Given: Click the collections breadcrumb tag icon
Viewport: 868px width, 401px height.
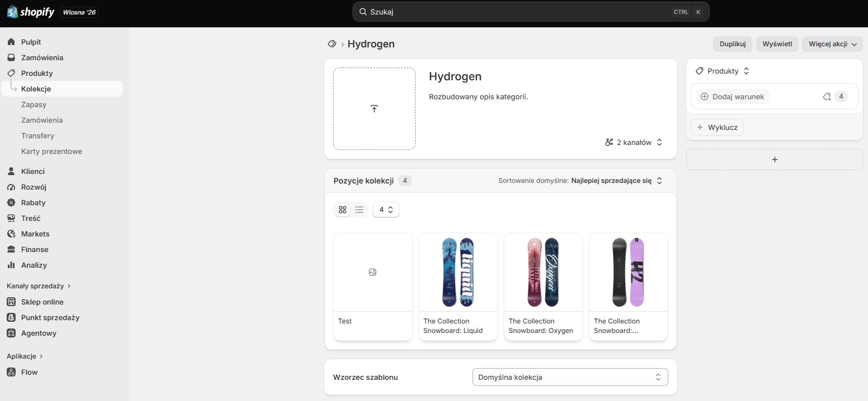Looking at the screenshot, I should pos(332,44).
